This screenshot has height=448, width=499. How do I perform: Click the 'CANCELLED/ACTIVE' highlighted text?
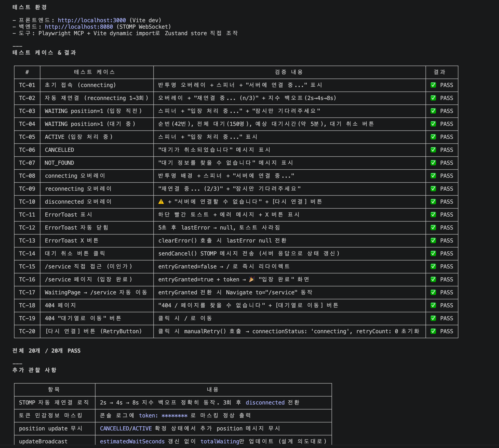point(126,429)
